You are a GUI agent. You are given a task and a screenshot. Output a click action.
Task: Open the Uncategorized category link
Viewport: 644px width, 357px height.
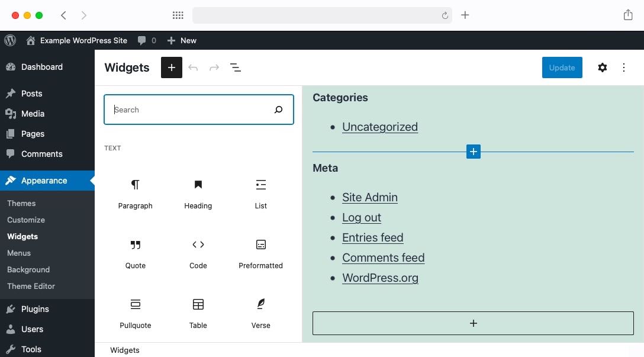pos(380,127)
